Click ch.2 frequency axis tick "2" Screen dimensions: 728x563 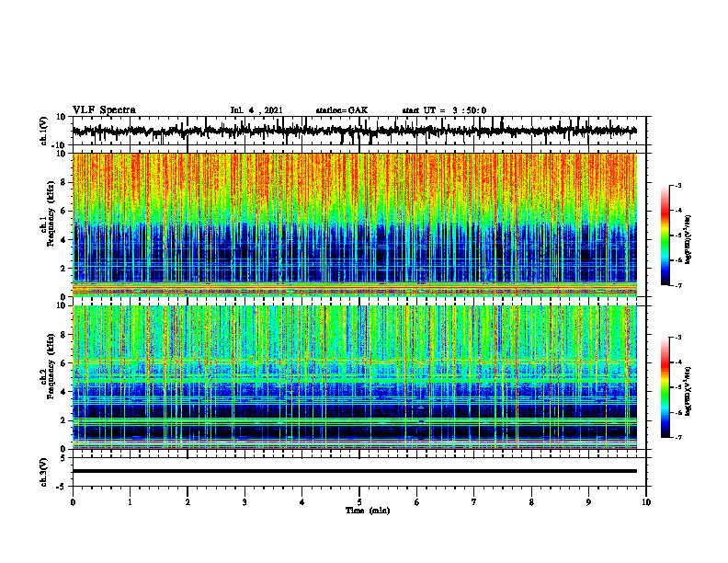[x=64, y=420]
